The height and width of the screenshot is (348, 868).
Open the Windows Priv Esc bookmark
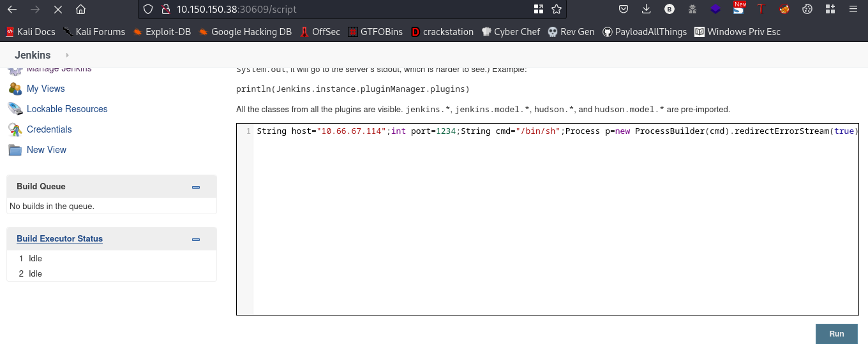(737, 31)
